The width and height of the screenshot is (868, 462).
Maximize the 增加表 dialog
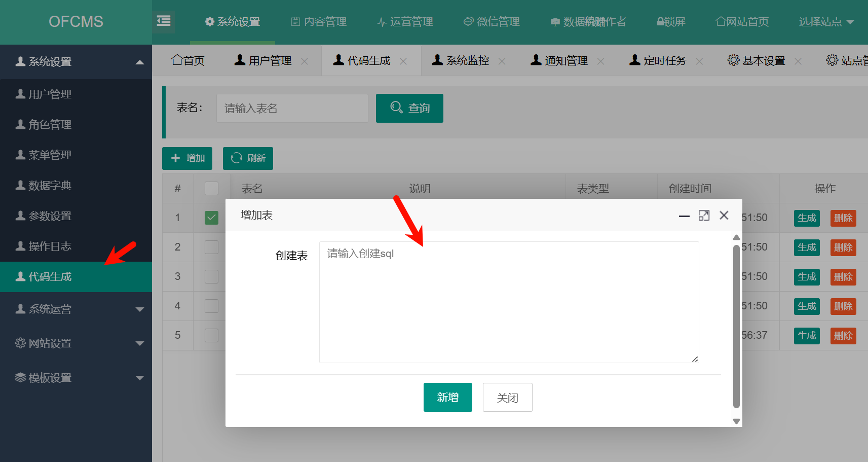coord(704,216)
